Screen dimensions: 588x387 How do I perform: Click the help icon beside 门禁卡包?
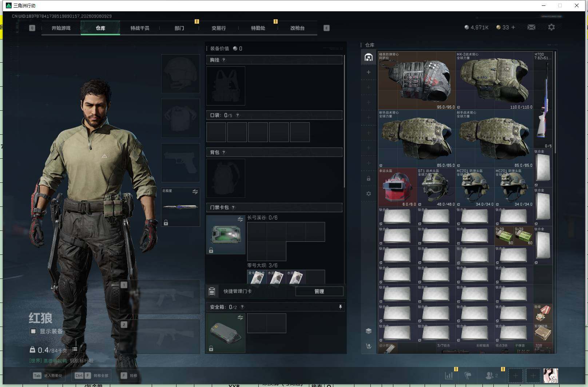click(x=233, y=208)
